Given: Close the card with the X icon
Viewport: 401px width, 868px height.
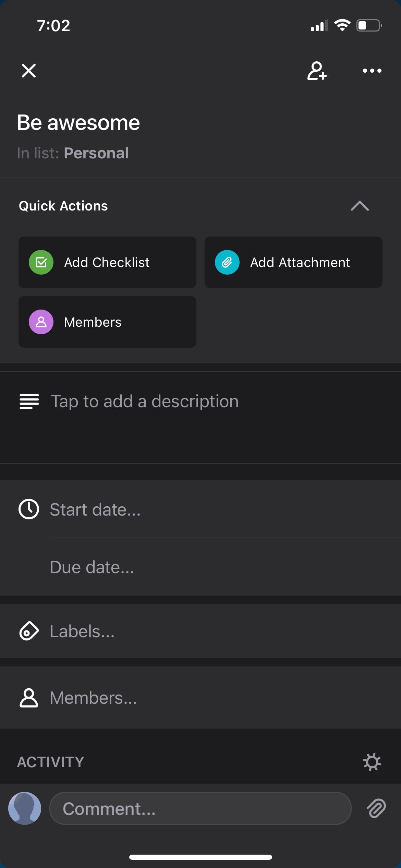Looking at the screenshot, I should coord(29,71).
